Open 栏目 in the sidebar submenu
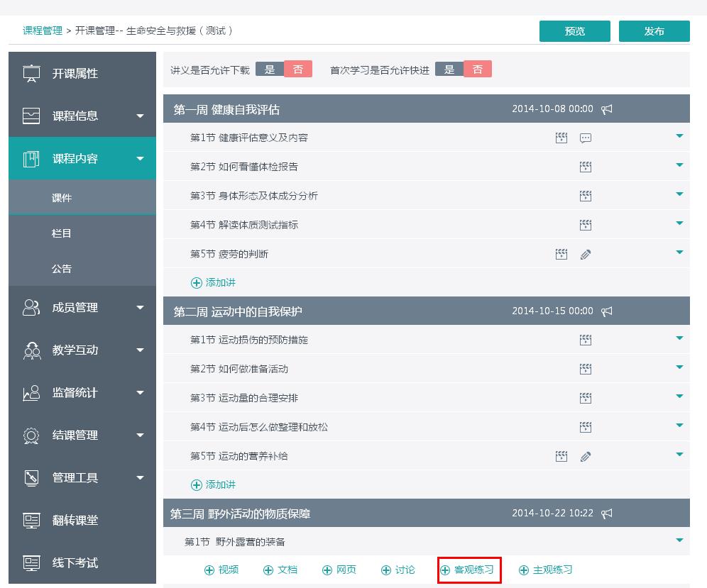707x588 pixels. pos(62,233)
